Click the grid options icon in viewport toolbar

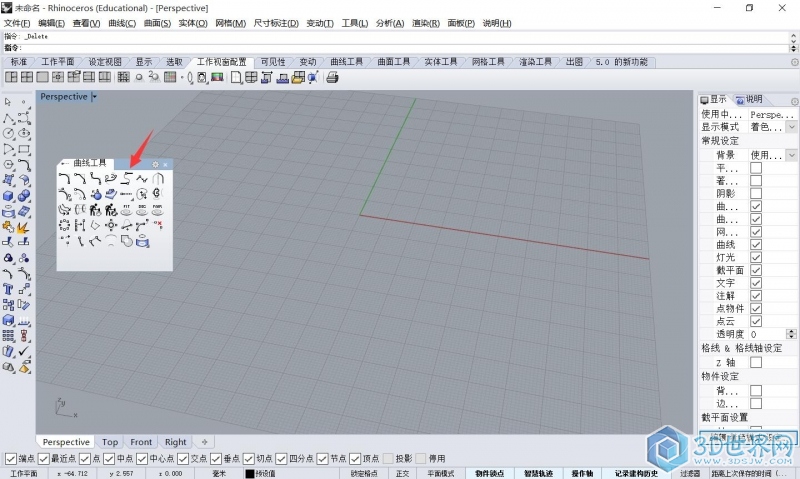tap(170, 77)
